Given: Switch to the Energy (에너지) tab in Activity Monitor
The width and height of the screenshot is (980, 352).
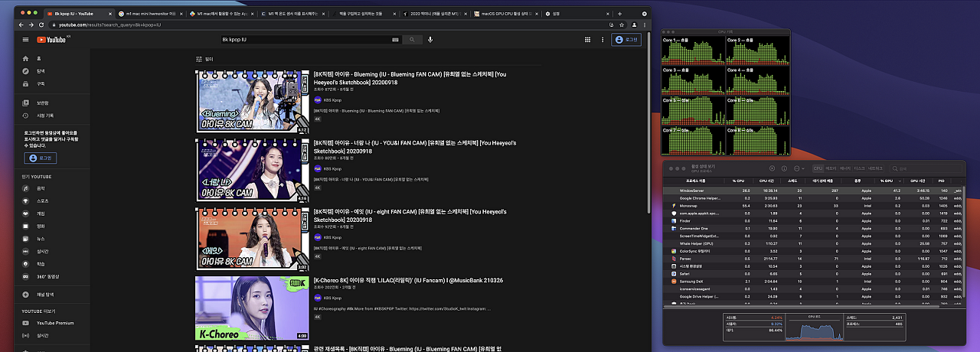Looking at the screenshot, I should [x=845, y=168].
